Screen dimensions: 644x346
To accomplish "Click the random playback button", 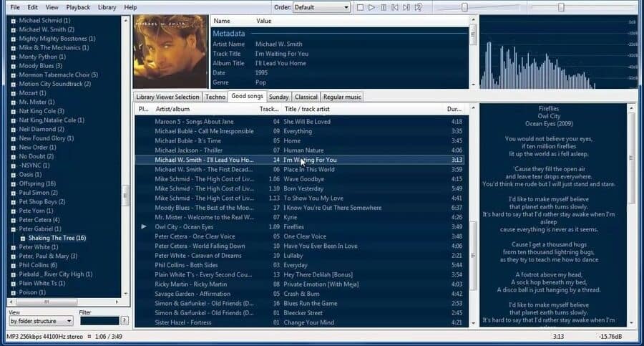I will [x=418, y=7].
